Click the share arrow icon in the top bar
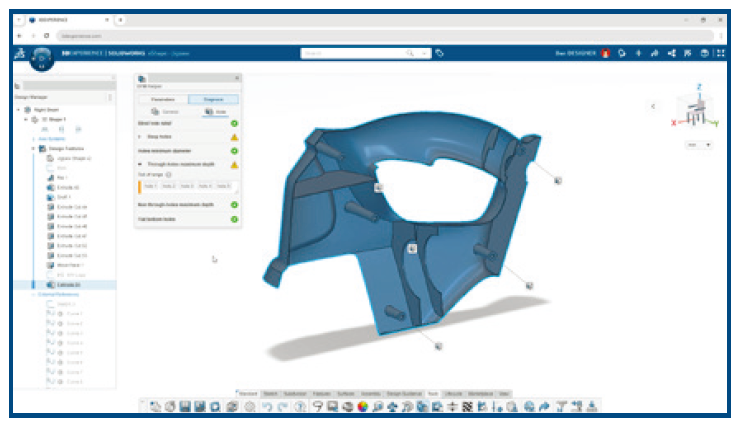Image resolution: width=743 pixels, height=425 pixels. [x=654, y=53]
